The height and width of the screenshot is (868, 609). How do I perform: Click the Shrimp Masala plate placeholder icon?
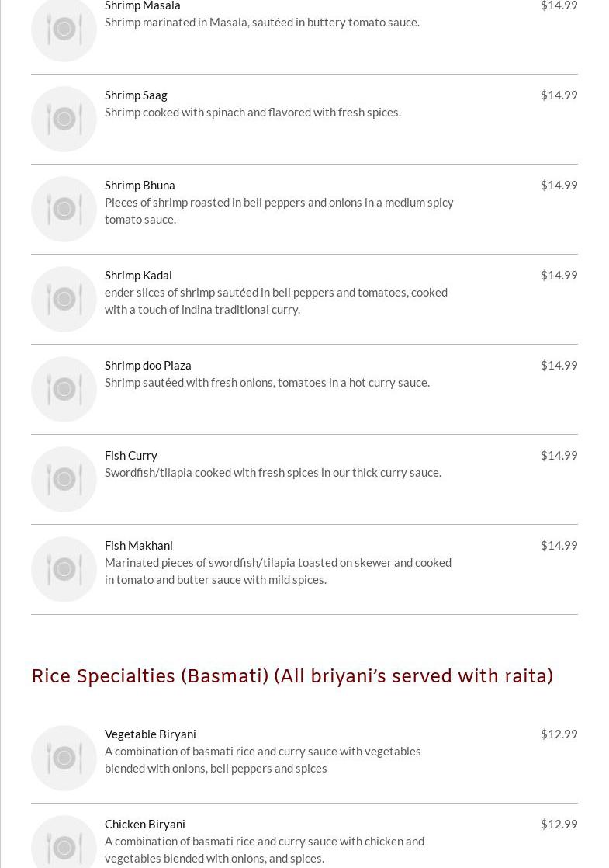tap(64, 30)
